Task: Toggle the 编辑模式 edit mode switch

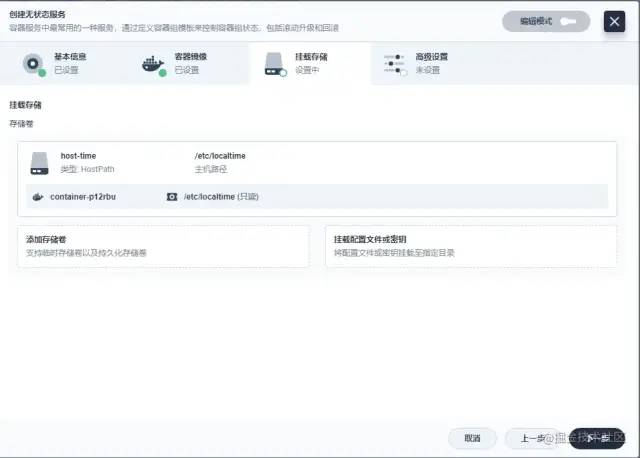Action: click(546, 21)
